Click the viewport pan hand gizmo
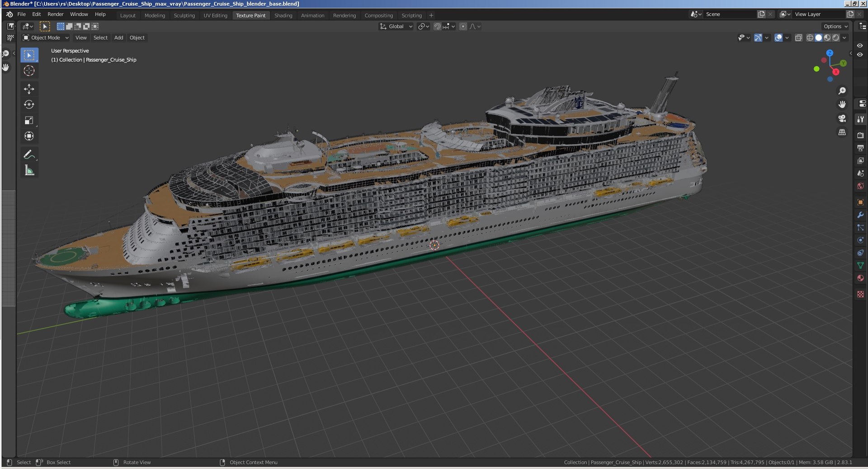The height and width of the screenshot is (469, 868). tap(842, 104)
